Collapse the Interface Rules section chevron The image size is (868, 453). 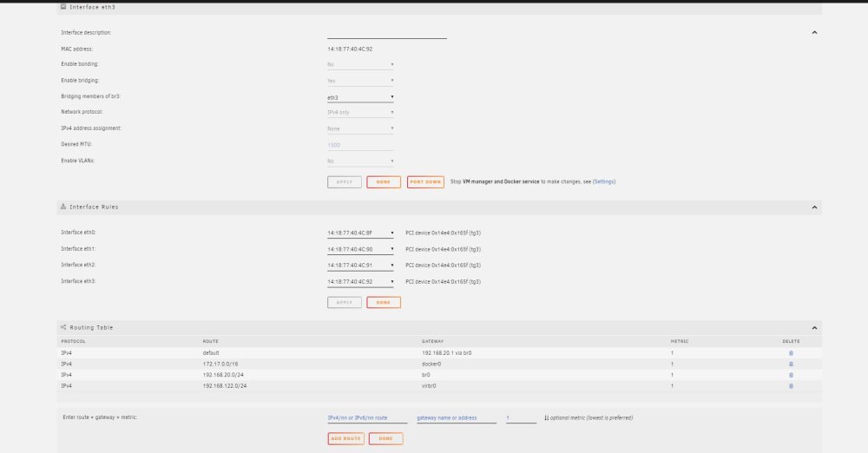coord(814,207)
